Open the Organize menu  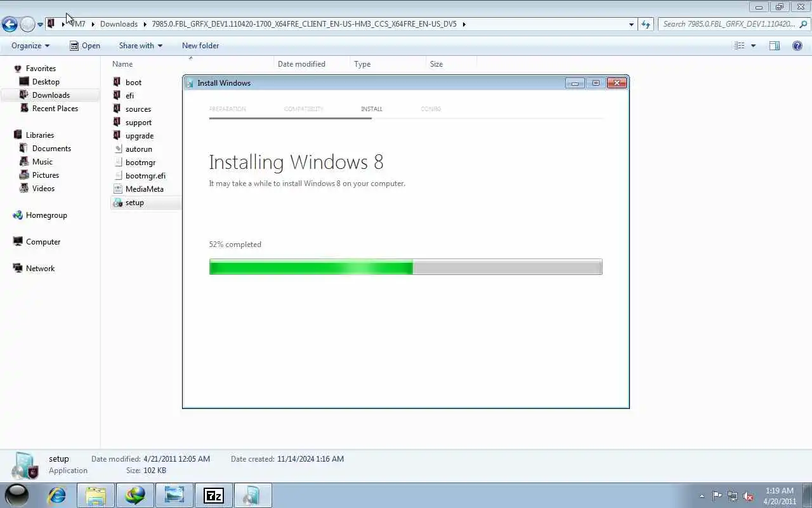(x=30, y=46)
